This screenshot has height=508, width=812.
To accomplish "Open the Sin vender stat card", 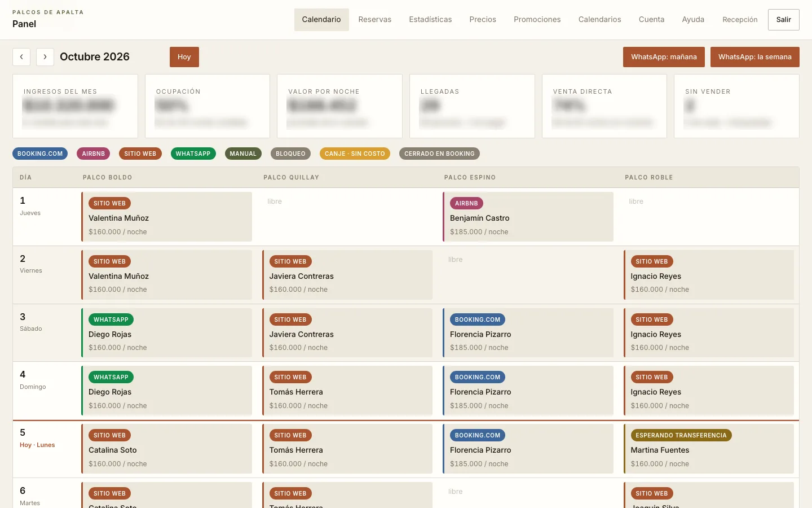I will pos(736,106).
